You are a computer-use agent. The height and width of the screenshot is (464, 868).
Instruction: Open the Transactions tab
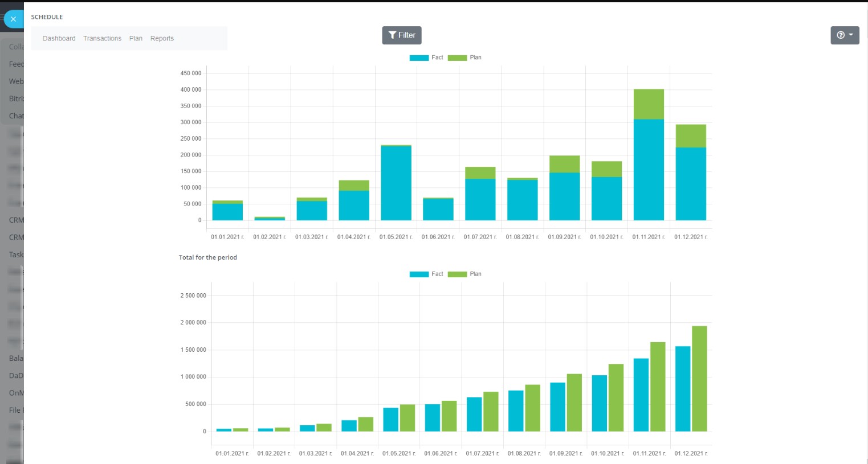point(102,39)
